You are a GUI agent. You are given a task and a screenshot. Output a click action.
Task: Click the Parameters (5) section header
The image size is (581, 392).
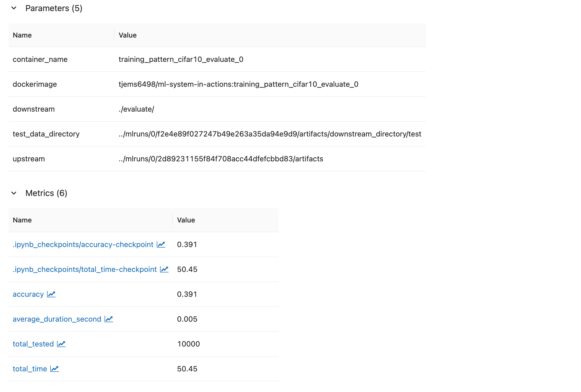coord(54,8)
